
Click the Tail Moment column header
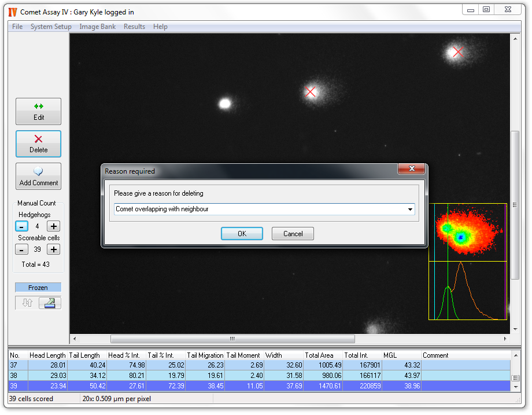244,355
